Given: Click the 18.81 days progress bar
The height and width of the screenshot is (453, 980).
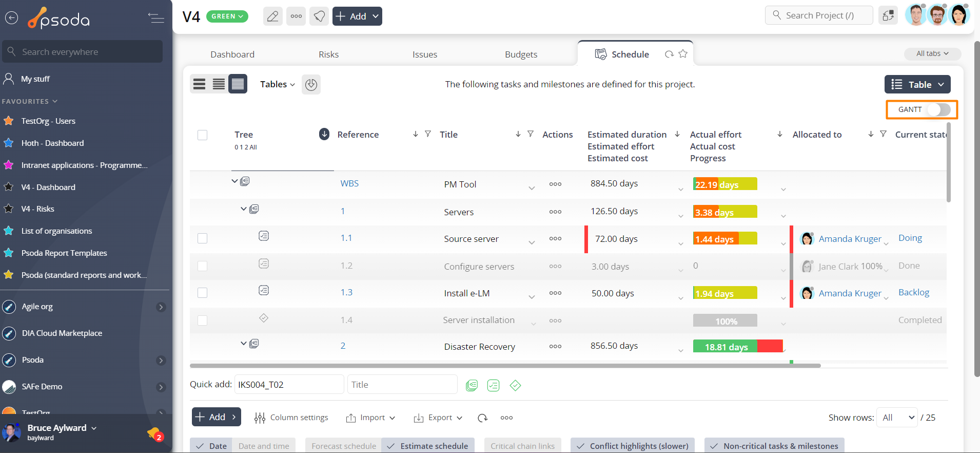Looking at the screenshot, I should (x=738, y=346).
